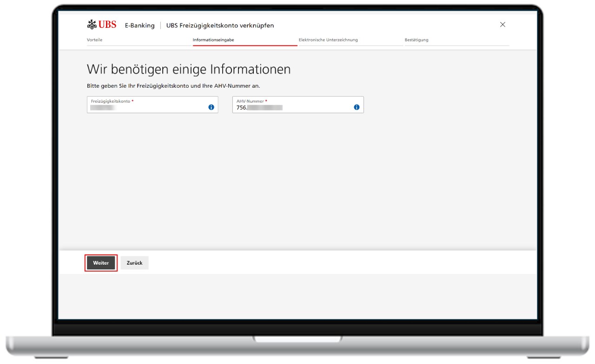Click the small AHV-Nummer field label
The height and width of the screenshot is (364, 595).
(250, 101)
